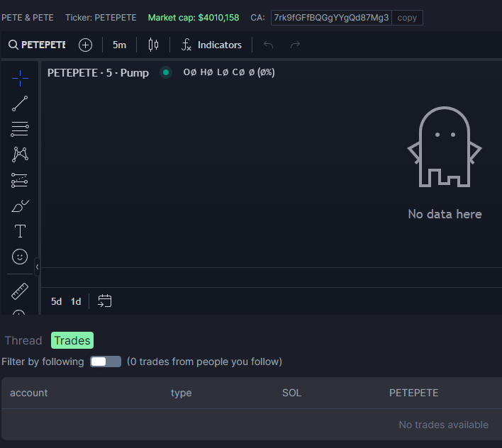Click the undo arrow

[268, 45]
